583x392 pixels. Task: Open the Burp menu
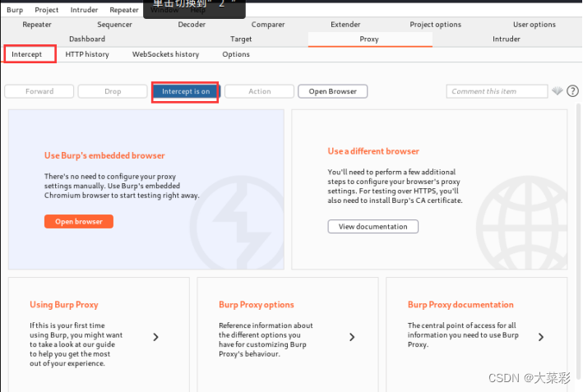(x=15, y=10)
